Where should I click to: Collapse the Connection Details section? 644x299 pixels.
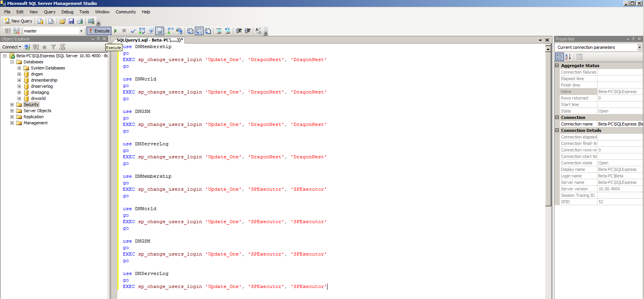[557, 130]
